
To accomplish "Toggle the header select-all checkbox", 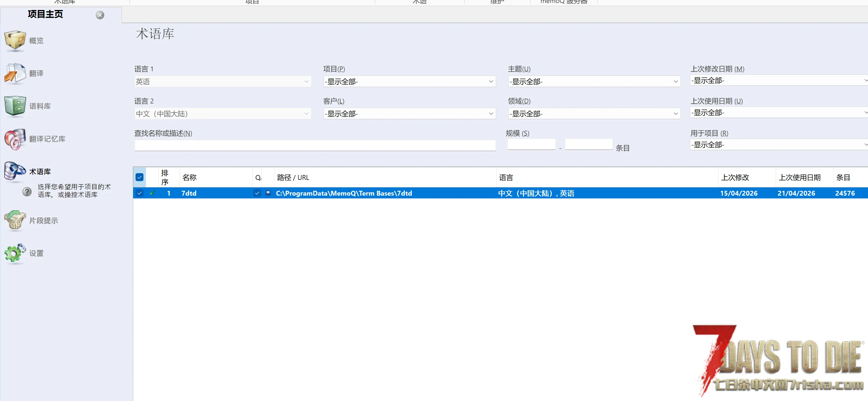I will pyautogui.click(x=140, y=177).
